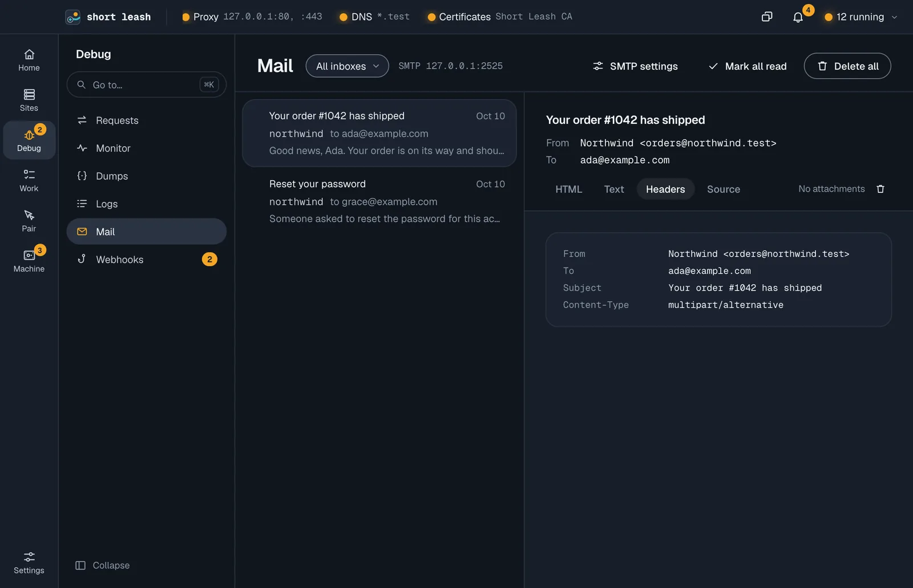Open notifications bell with badge 4

click(x=798, y=17)
